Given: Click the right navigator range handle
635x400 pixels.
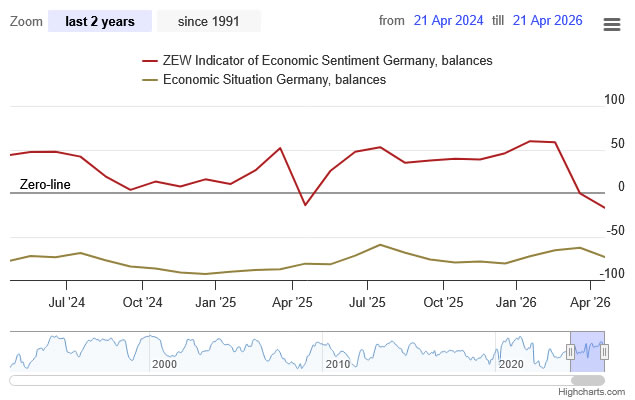Looking at the screenshot, I should [x=604, y=351].
